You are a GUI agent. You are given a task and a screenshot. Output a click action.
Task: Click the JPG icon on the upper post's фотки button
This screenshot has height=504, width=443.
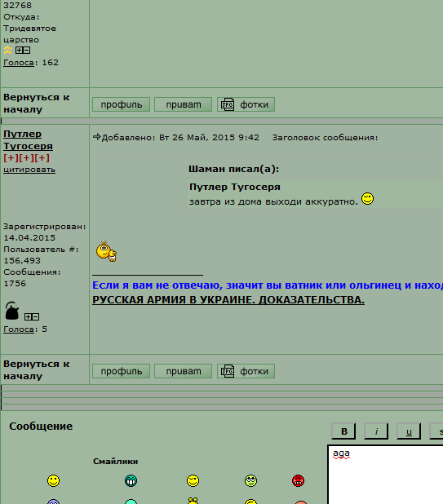[228, 104]
